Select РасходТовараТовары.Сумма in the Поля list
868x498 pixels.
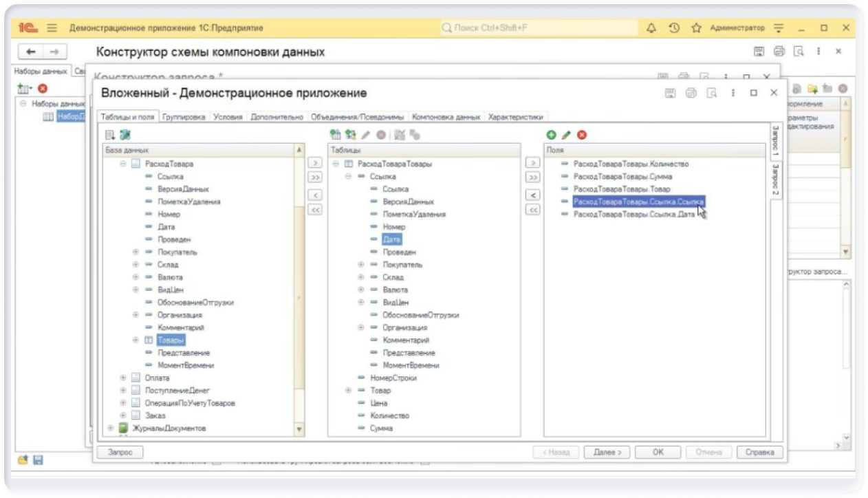[x=622, y=177]
